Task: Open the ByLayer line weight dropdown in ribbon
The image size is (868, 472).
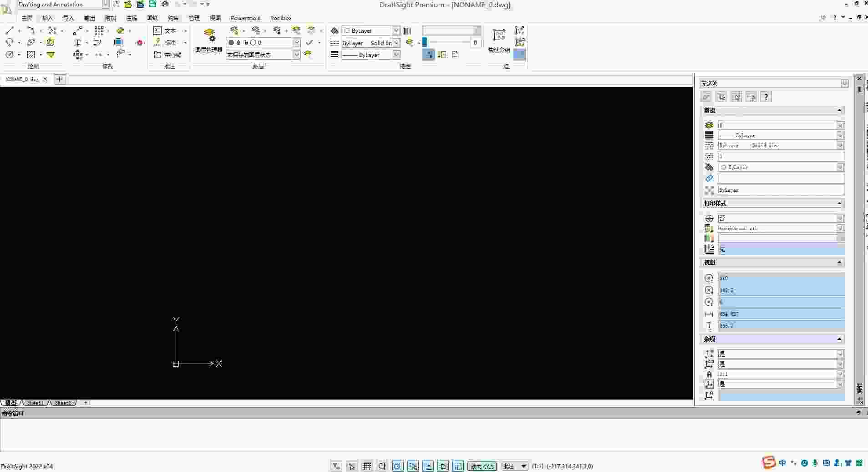Action: (396, 55)
